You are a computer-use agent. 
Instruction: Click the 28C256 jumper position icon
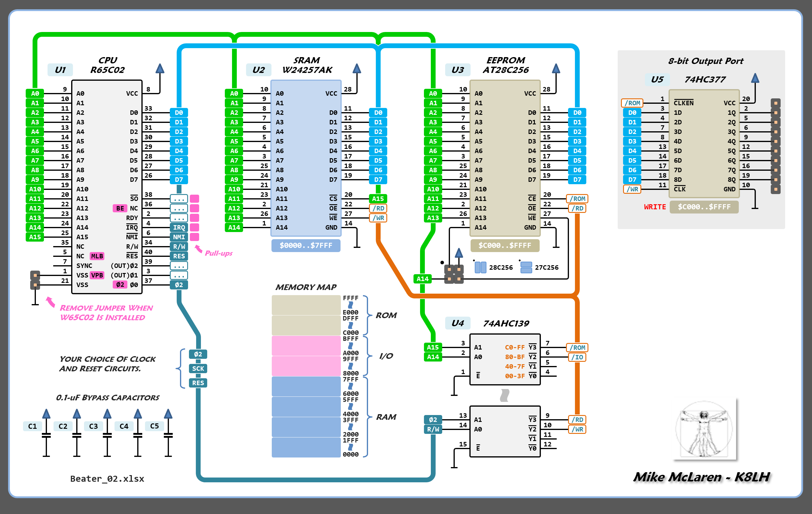tap(480, 267)
